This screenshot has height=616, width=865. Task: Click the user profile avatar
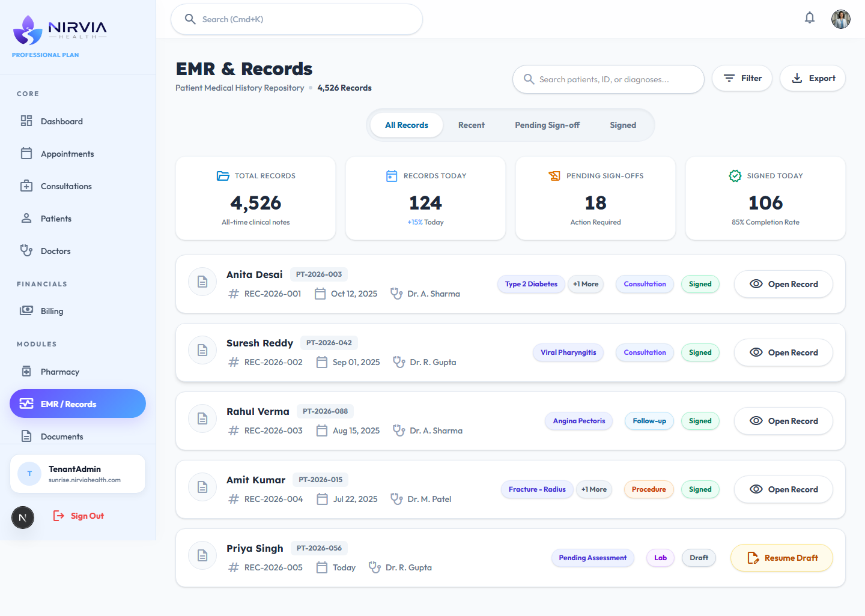[x=841, y=19]
